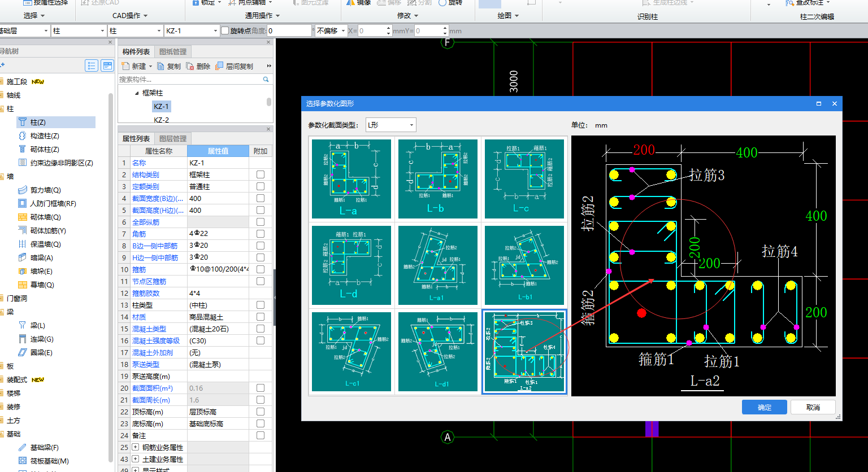Choose the L-d section shape thumbnail

point(351,265)
